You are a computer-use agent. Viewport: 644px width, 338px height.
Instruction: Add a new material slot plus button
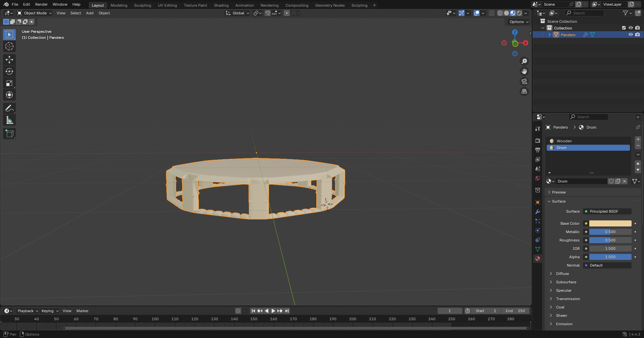(x=638, y=139)
